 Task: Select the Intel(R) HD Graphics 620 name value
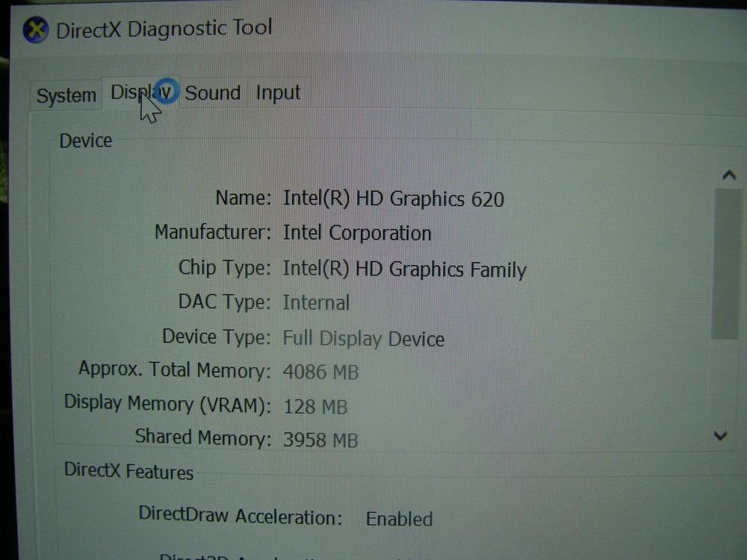(x=393, y=199)
